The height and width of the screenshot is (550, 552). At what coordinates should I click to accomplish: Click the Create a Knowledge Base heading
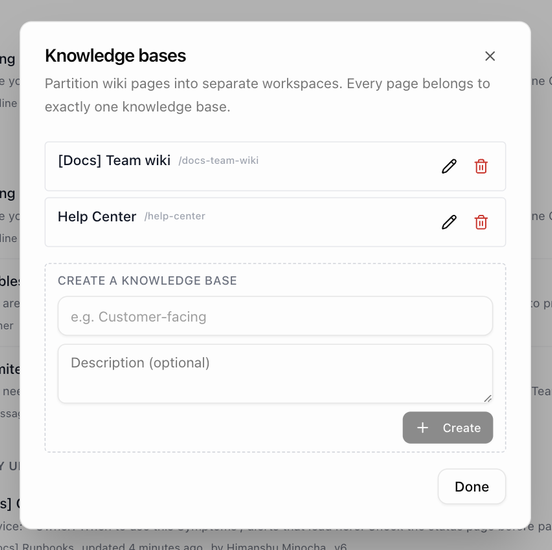coord(147,281)
